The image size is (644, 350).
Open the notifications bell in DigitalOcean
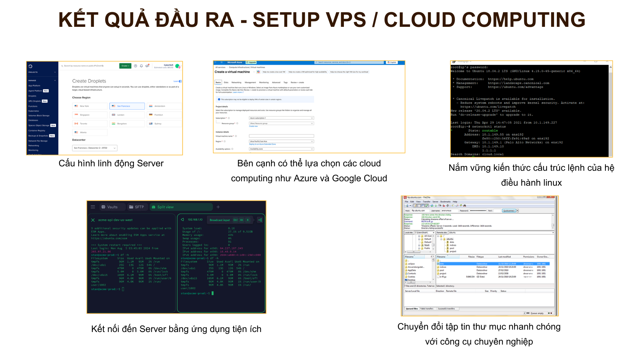(141, 66)
